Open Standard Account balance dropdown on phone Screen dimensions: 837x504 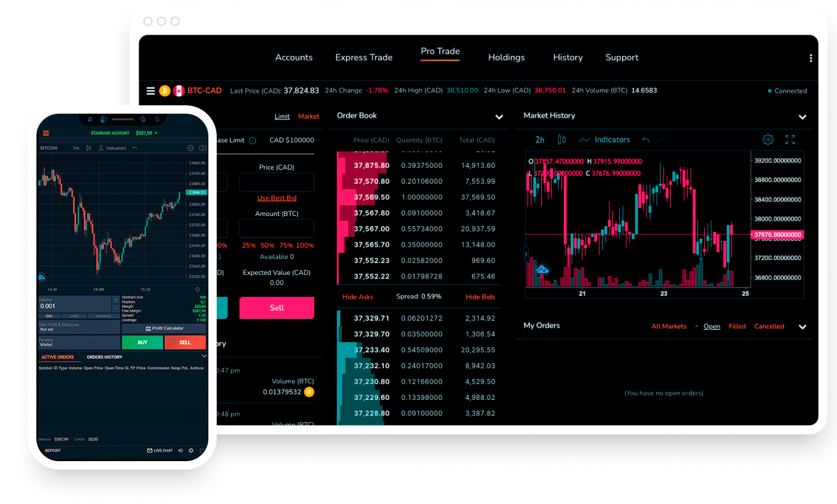click(124, 133)
